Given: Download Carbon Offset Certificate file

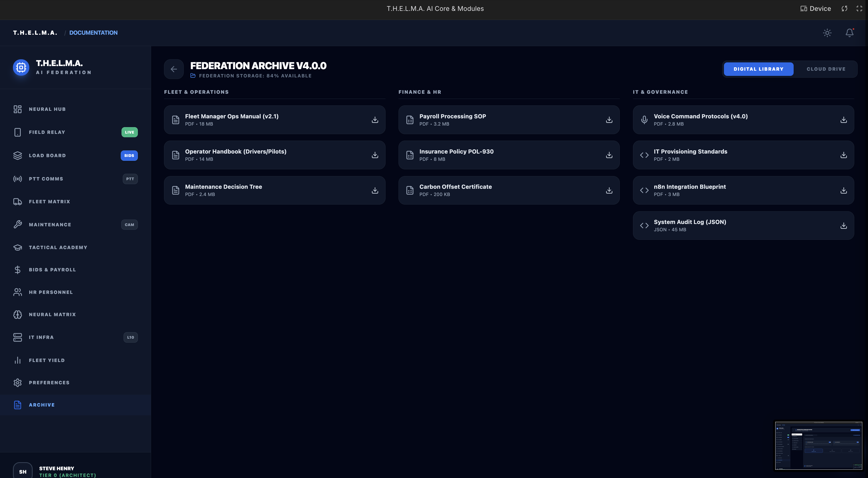Looking at the screenshot, I should 609,190.
